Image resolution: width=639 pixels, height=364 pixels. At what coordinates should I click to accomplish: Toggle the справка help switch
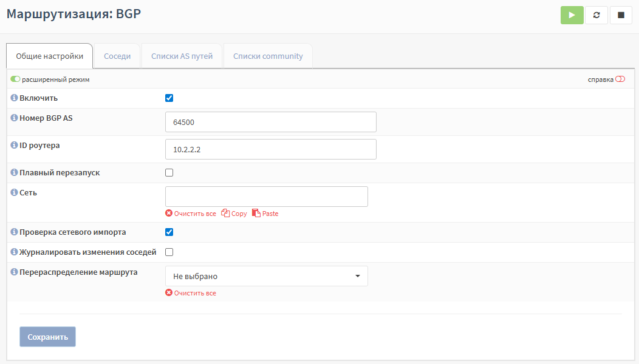[x=620, y=79]
